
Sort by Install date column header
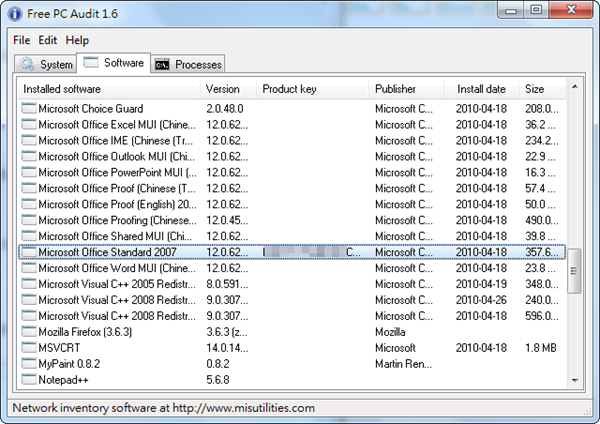(481, 89)
